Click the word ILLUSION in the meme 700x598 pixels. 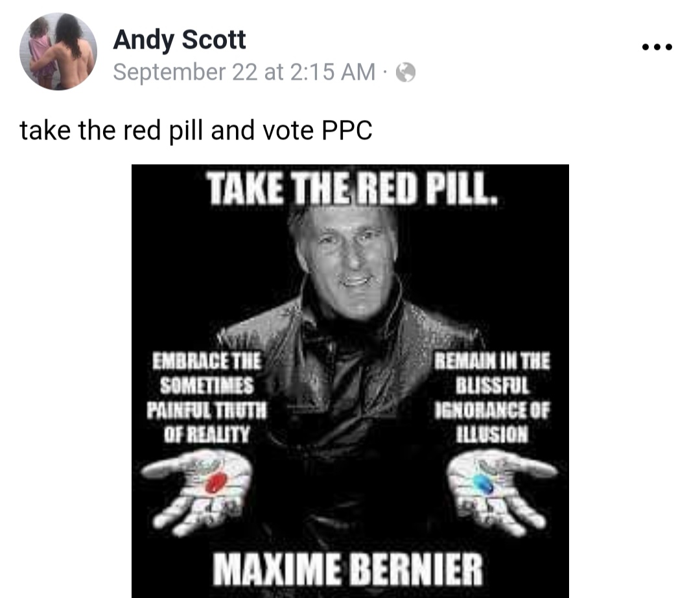click(x=492, y=434)
